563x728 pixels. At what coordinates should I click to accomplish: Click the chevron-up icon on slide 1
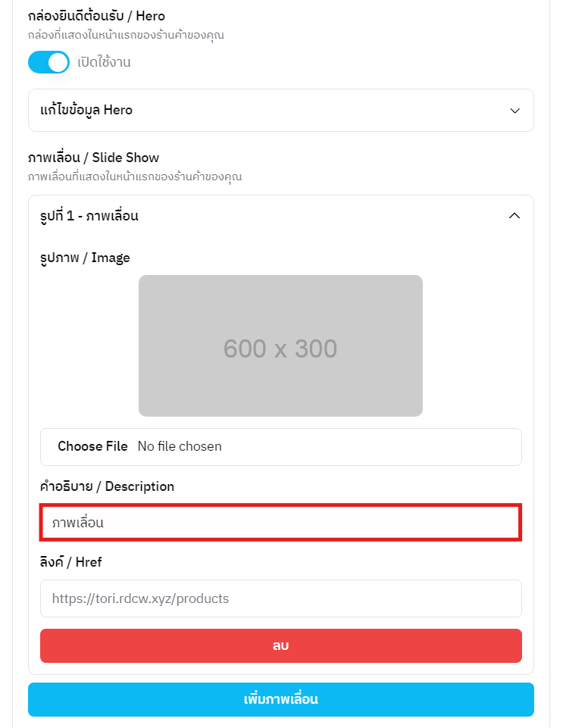515,216
